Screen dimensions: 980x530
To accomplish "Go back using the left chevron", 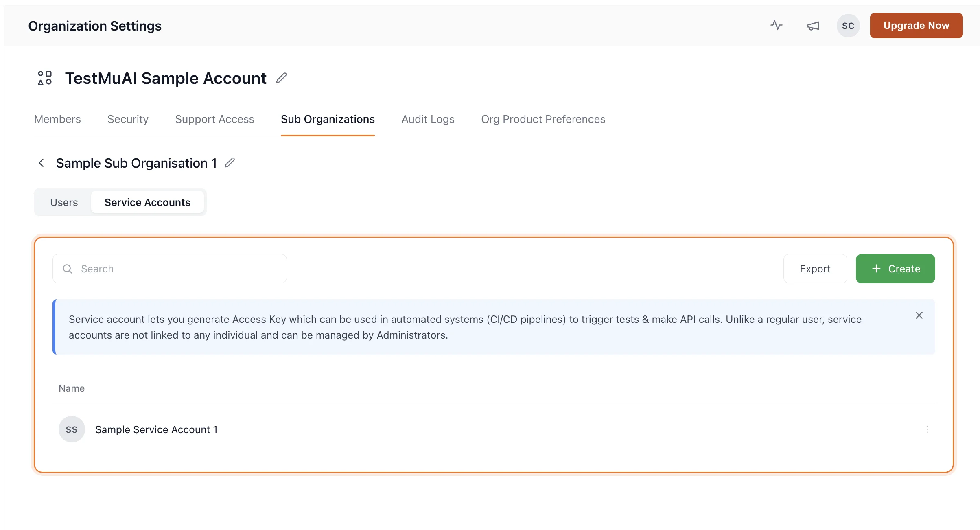I will [x=41, y=163].
